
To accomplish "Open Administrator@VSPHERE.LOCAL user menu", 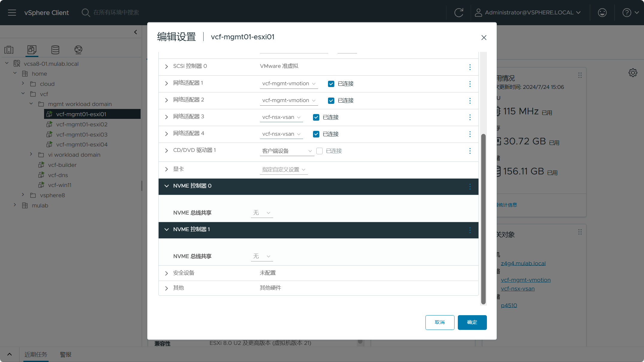I will click(x=528, y=13).
